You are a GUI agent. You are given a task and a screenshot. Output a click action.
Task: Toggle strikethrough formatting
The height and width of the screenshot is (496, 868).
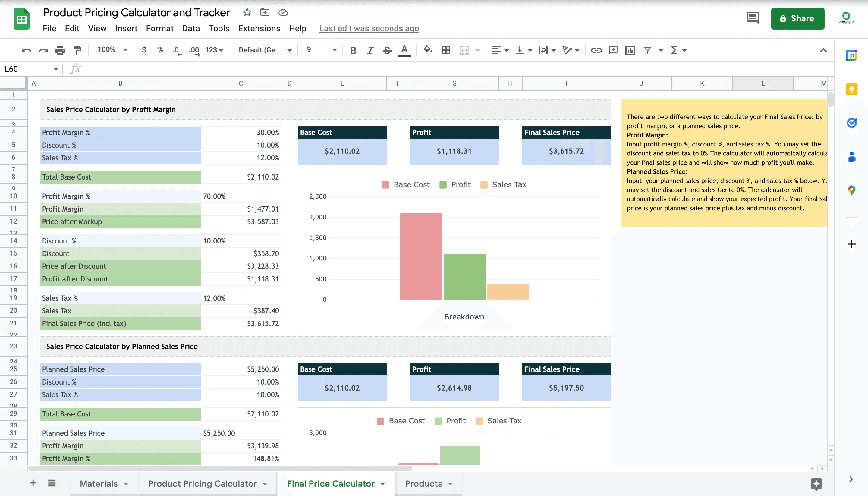(387, 50)
